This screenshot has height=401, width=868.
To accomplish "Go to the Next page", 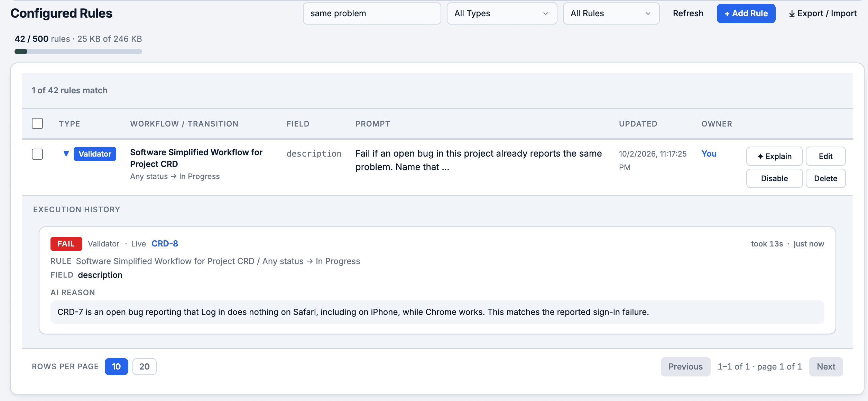I will point(826,366).
